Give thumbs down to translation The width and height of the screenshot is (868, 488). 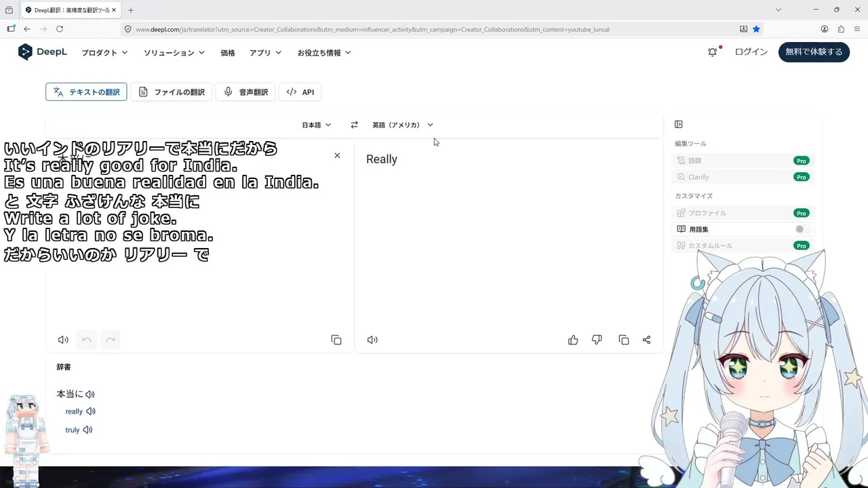[597, 340]
